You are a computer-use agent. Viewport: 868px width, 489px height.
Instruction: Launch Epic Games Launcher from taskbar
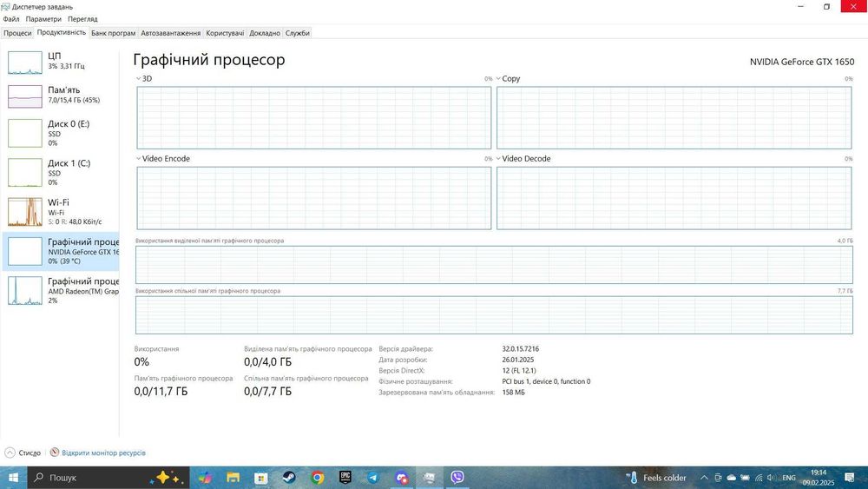(x=345, y=478)
